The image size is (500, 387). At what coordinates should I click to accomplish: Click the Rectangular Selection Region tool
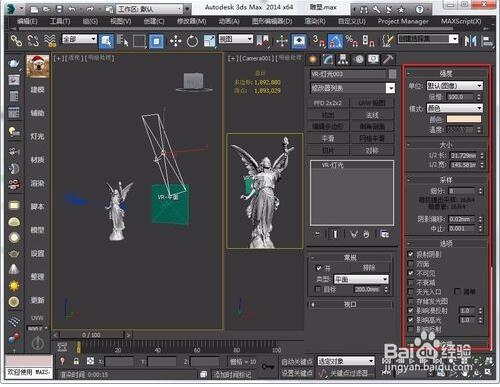click(x=139, y=41)
